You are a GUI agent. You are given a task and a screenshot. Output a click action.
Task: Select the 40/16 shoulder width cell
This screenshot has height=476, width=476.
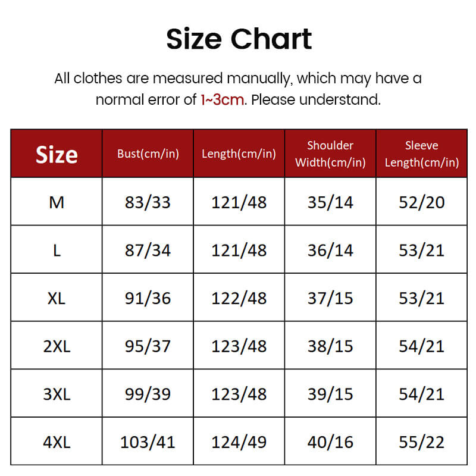tap(330, 442)
